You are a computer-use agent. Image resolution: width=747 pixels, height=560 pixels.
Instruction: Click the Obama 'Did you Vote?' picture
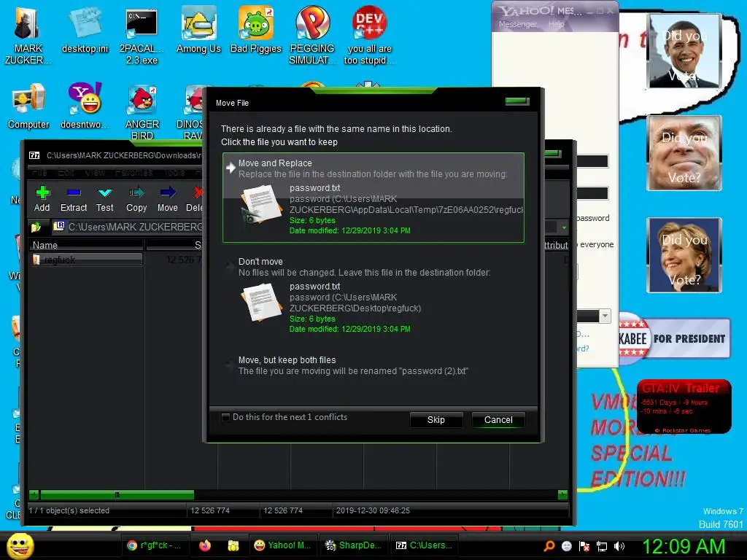point(684,50)
